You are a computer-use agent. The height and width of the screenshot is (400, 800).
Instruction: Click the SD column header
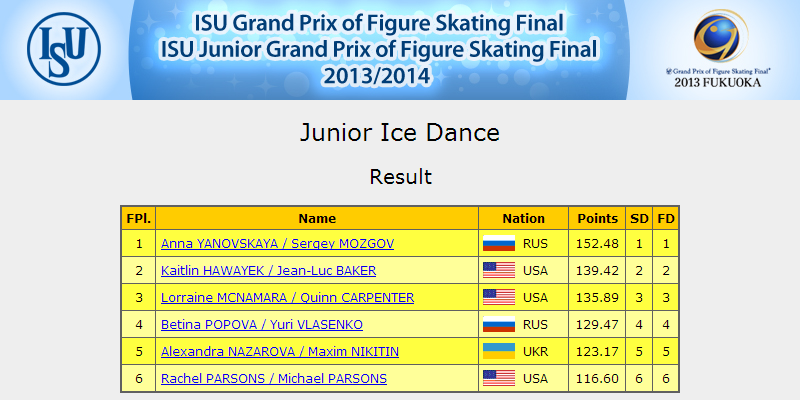(x=639, y=218)
